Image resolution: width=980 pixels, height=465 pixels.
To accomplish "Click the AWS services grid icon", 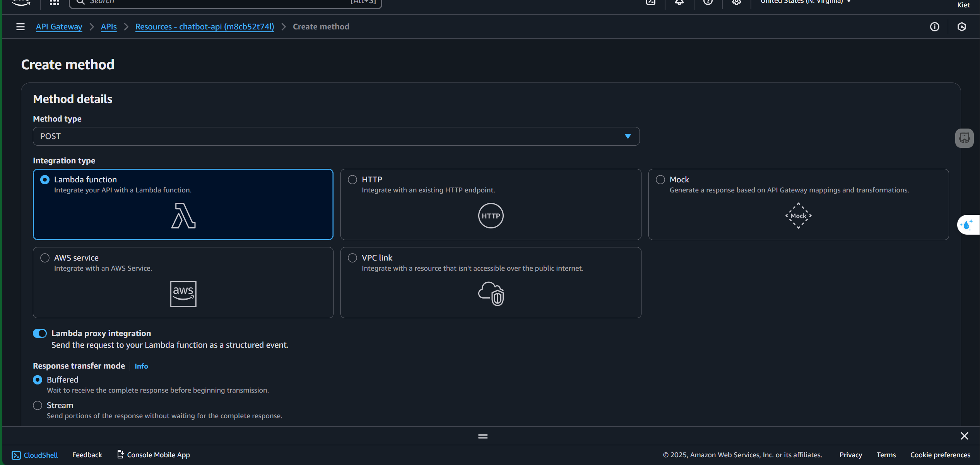I will point(55,2).
